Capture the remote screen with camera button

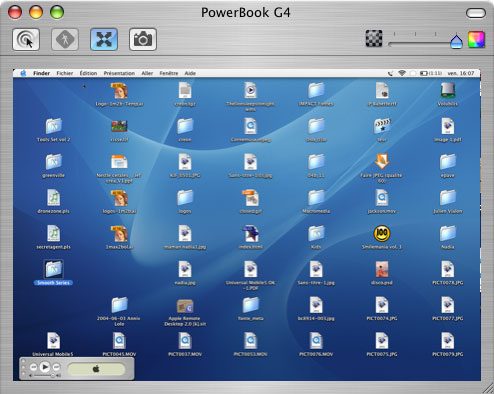(143, 39)
